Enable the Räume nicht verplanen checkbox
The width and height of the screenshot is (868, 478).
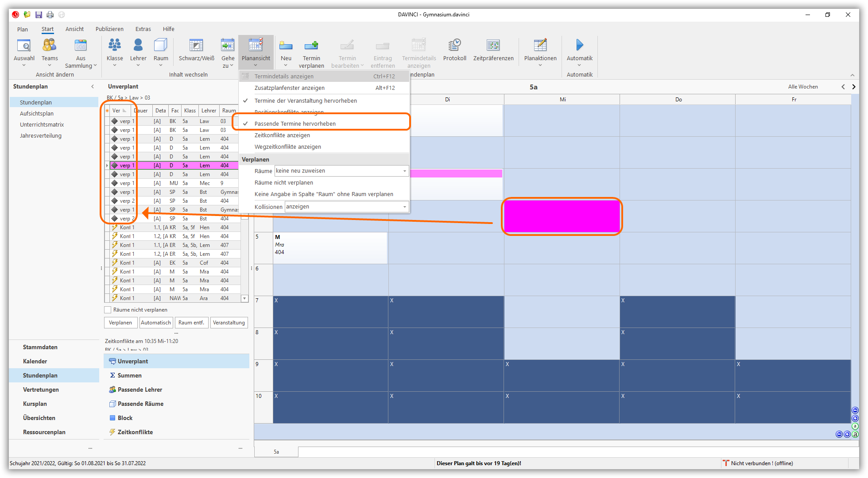coord(108,310)
